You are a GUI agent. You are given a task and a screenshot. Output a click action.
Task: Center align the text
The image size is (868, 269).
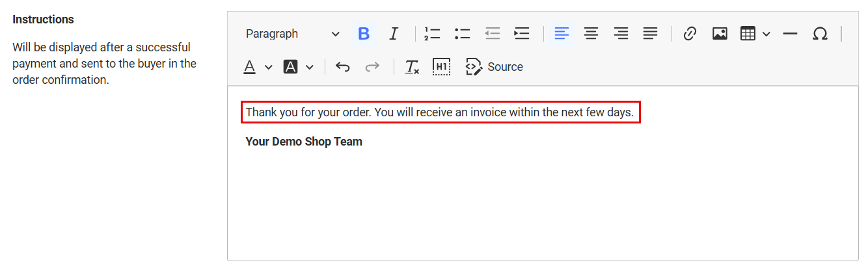click(x=591, y=34)
